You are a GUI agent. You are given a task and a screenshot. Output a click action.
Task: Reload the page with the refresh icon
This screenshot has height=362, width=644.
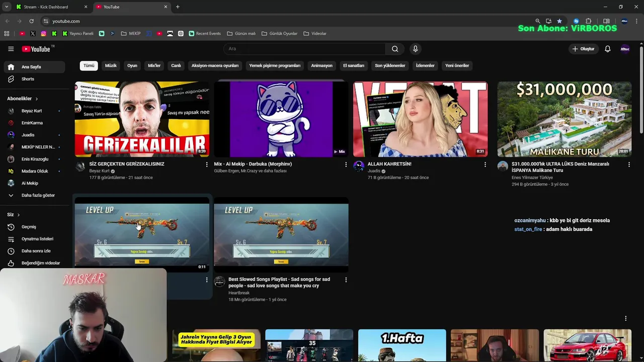pyautogui.click(x=31, y=21)
